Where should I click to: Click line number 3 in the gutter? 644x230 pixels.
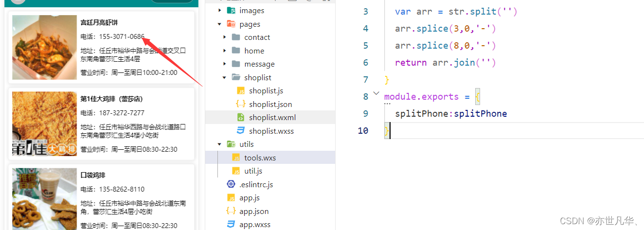coord(366,11)
